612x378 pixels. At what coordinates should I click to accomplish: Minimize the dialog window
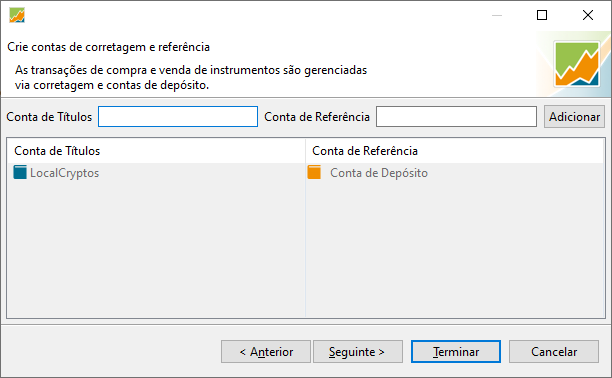pos(496,15)
